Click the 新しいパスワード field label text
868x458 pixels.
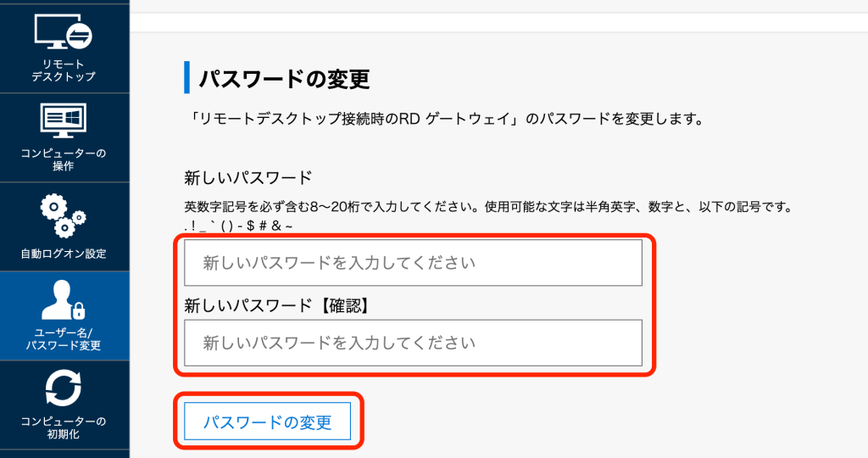click(x=248, y=178)
